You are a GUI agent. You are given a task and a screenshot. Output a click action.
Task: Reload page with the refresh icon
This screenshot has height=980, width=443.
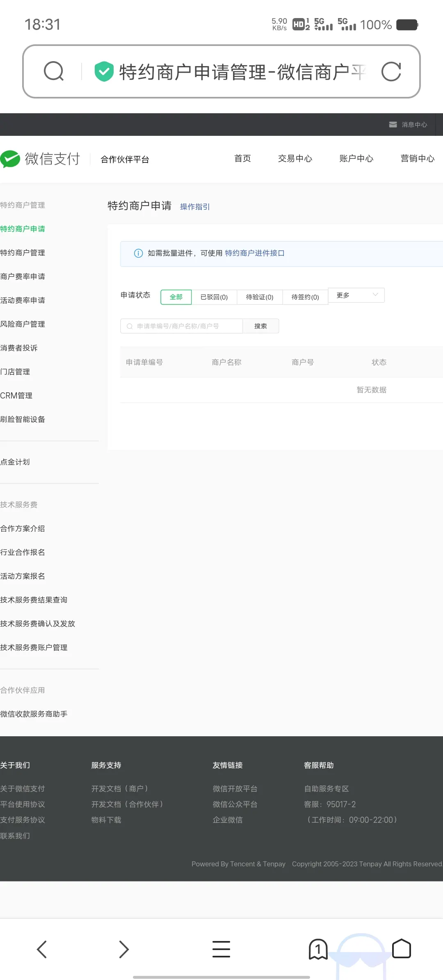391,72
